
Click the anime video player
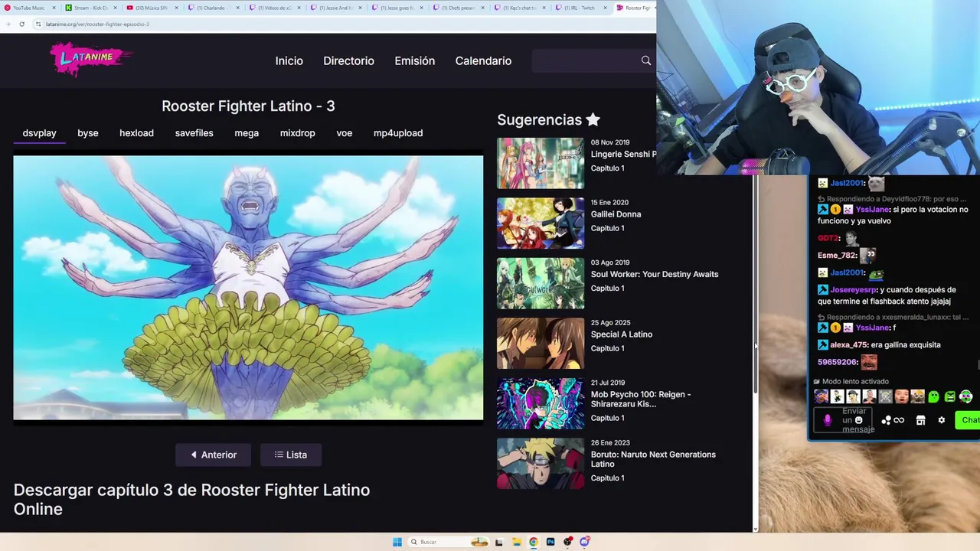coord(248,288)
